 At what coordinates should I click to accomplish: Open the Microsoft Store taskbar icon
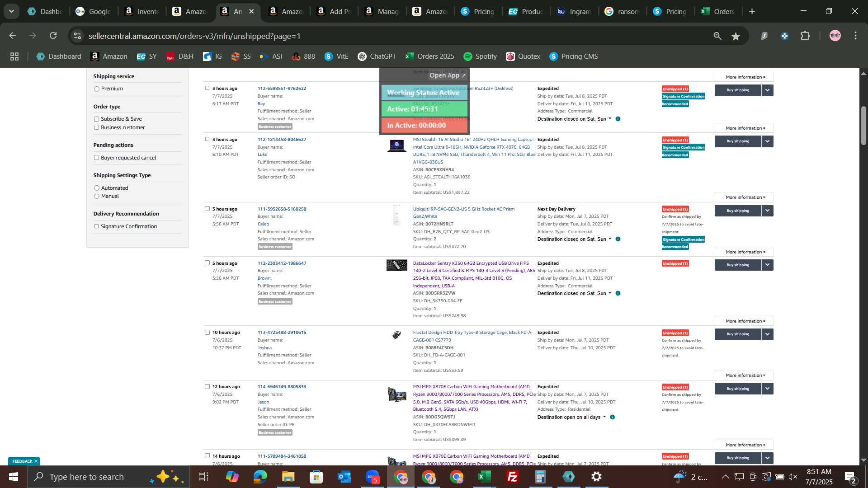(x=316, y=477)
